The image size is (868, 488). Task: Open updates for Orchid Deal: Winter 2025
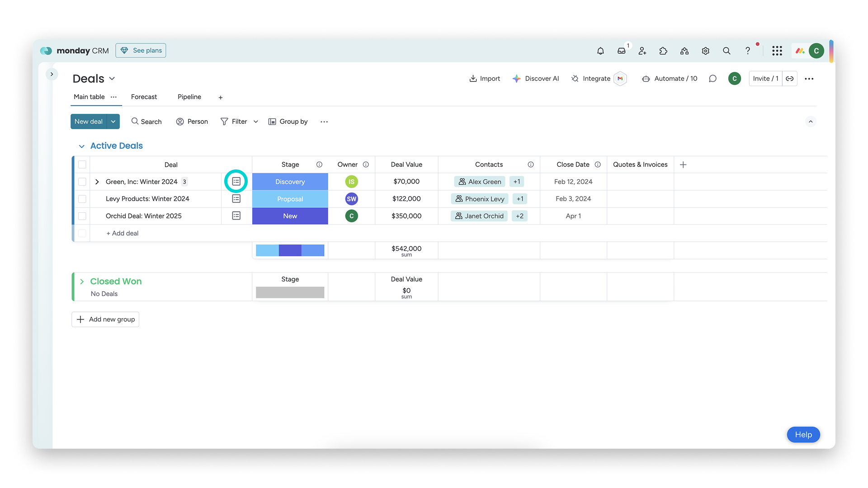pos(236,216)
